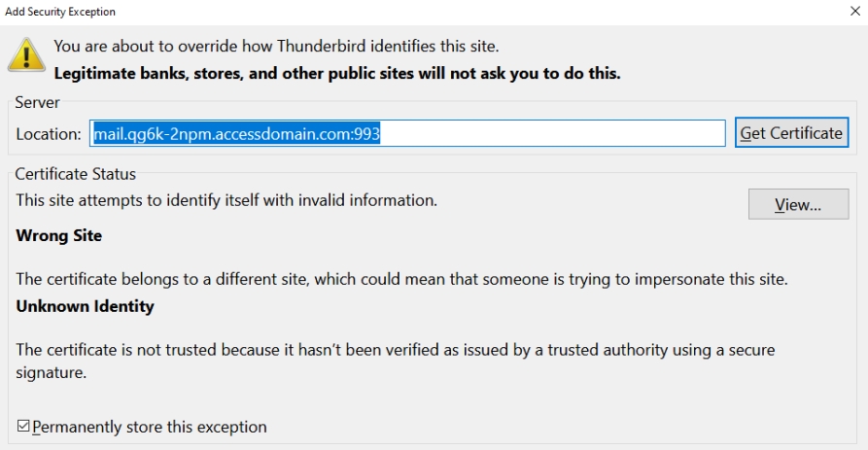
Task: Click the "Permanently store this exception" label text
Action: (150, 427)
